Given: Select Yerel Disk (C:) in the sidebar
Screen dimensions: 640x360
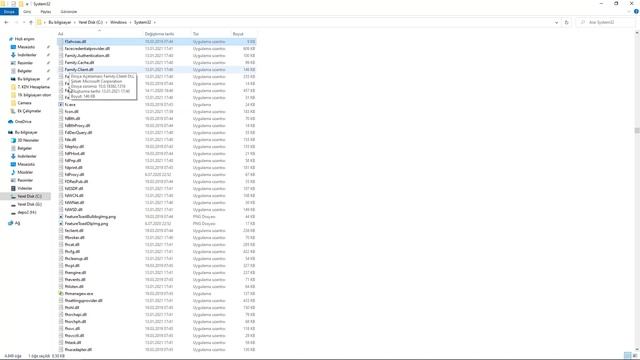Looking at the screenshot, I should [x=29, y=196].
